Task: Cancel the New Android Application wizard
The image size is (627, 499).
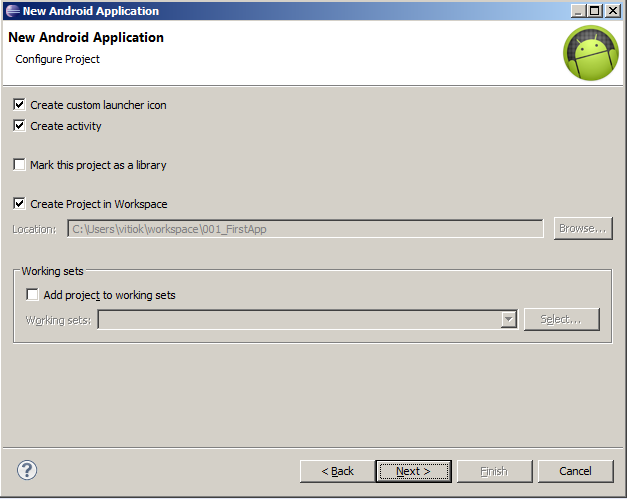Action: click(575, 471)
